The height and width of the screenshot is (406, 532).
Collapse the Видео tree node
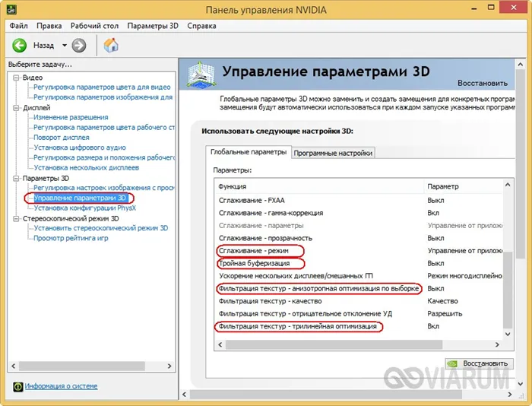coord(16,78)
